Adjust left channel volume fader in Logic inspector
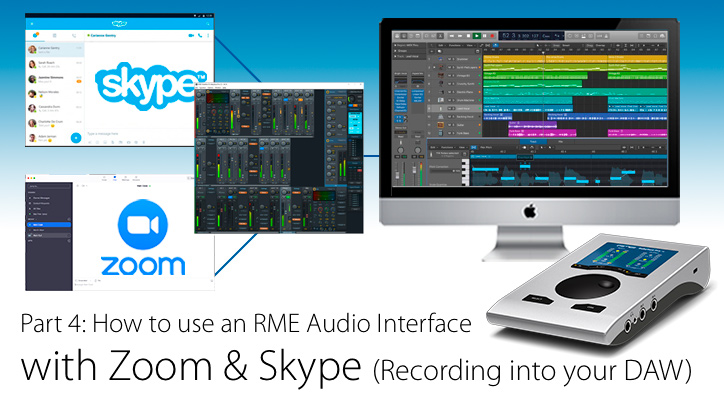This screenshot has height=408, width=724. click(x=397, y=173)
